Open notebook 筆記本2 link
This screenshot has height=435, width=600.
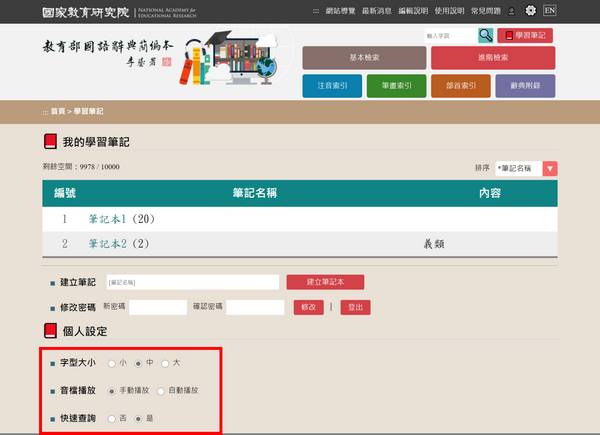tap(108, 244)
